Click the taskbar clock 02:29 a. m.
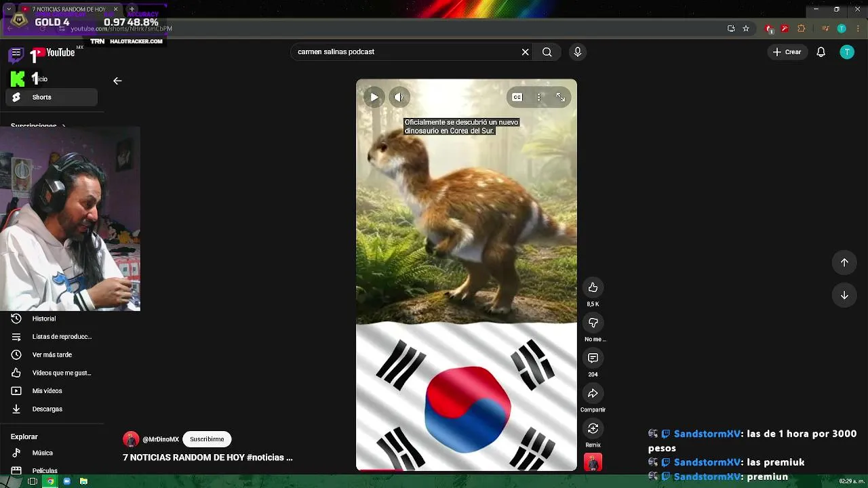 pos(852,481)
